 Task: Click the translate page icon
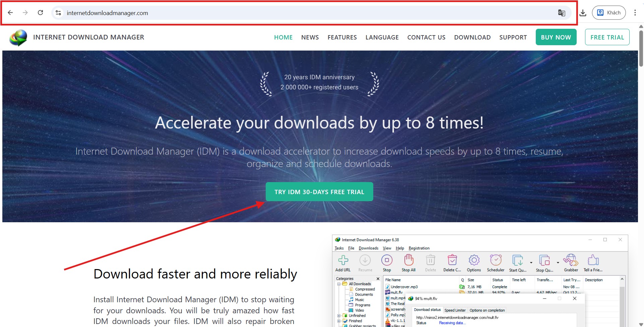[x=562, y=13]
